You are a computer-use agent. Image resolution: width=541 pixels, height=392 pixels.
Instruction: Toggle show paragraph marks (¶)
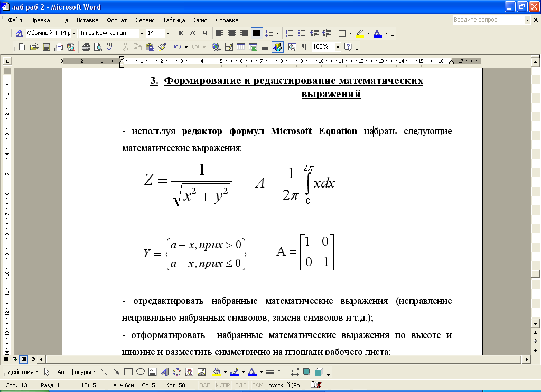tap(304, 47)
